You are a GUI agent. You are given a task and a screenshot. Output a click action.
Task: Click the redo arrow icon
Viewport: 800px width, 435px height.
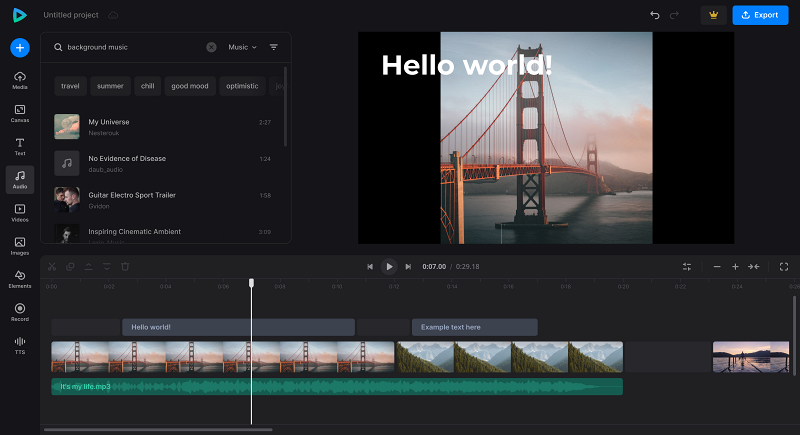point(674,15)
